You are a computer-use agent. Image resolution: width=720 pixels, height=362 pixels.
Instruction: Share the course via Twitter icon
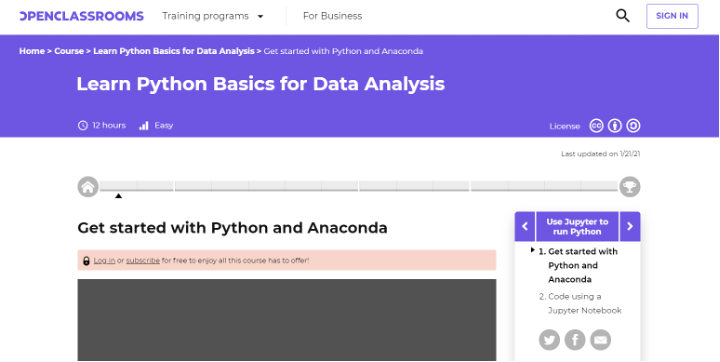coord(549,340)
